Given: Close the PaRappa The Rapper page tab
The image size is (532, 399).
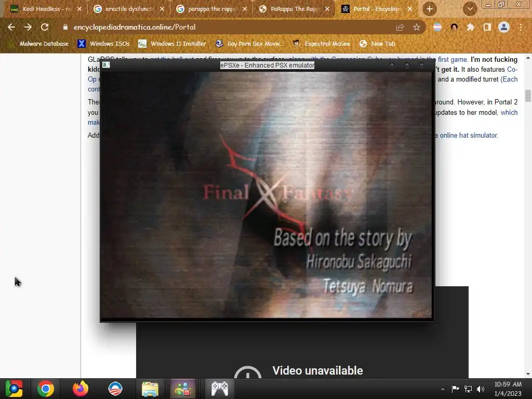Looking at the screenshot, I should tap(327, 9).
